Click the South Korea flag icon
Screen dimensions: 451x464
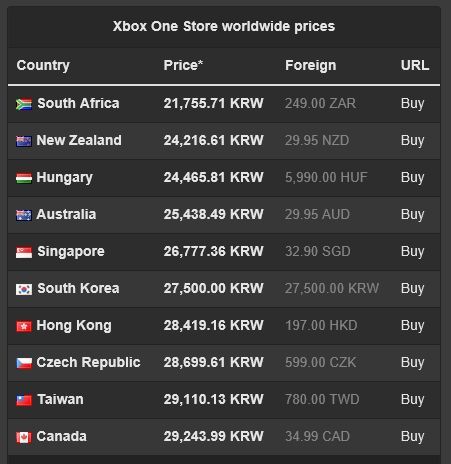pos(24,289)
